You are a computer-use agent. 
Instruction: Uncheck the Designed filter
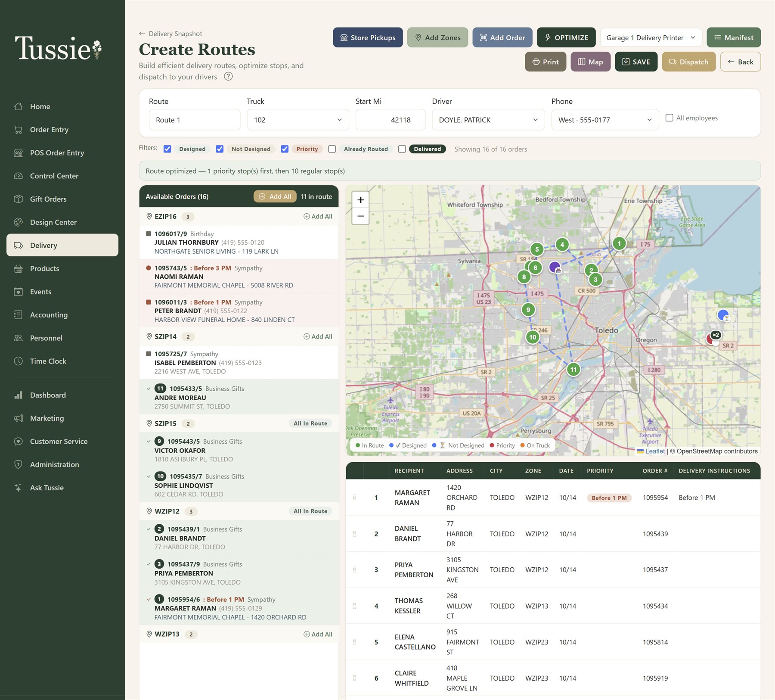coord(167,149)
